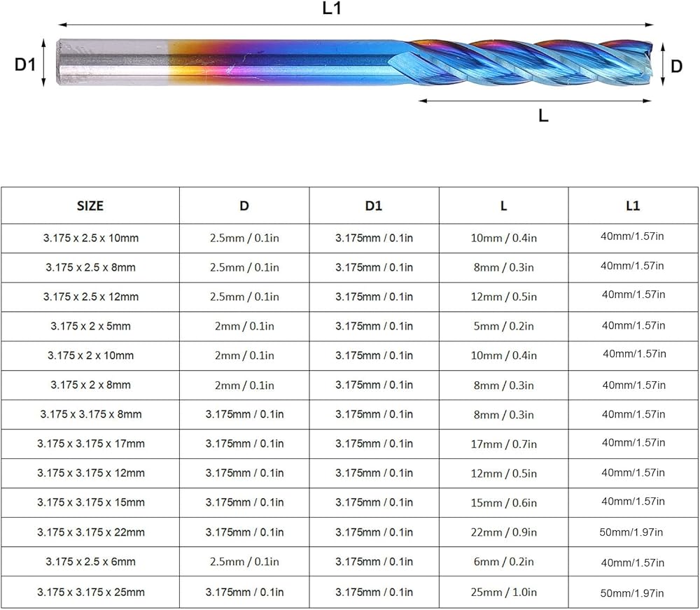Select the D1 column header in the table
This screenshot has height=610, width=700.
click(x=374, y=206)
